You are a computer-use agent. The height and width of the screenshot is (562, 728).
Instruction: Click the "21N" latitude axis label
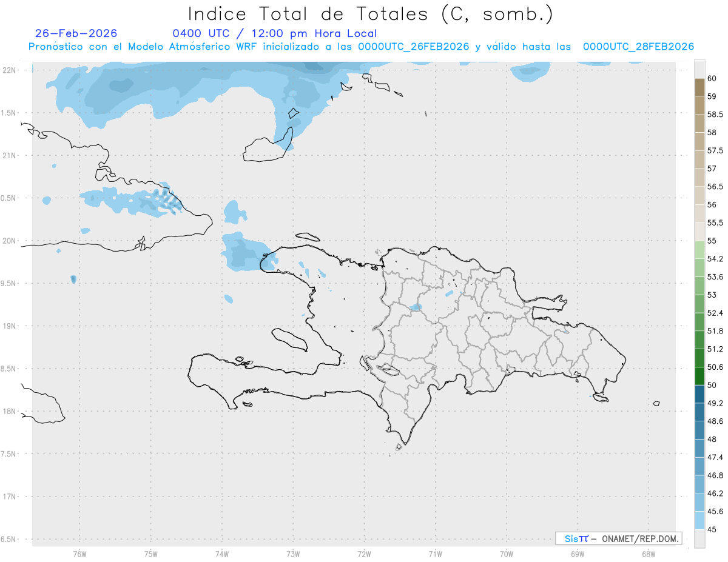9,155
